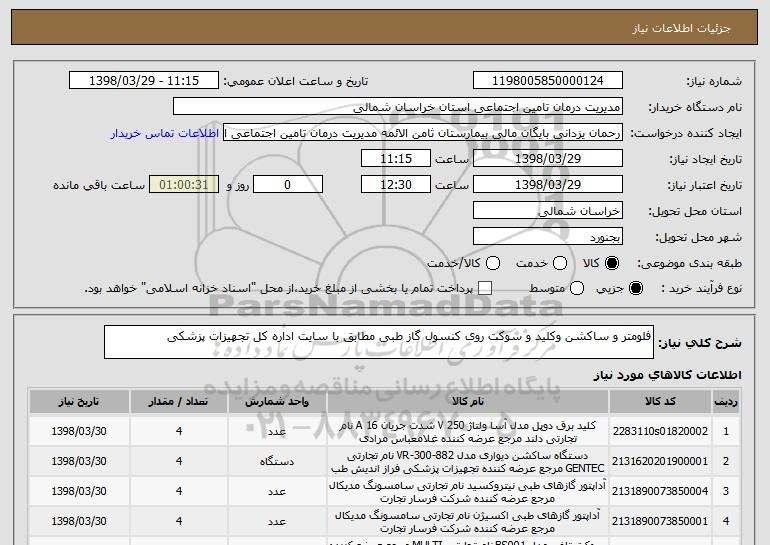Choose the جزیی purchase process option
The image size is (770, 545).
(636, 288)
